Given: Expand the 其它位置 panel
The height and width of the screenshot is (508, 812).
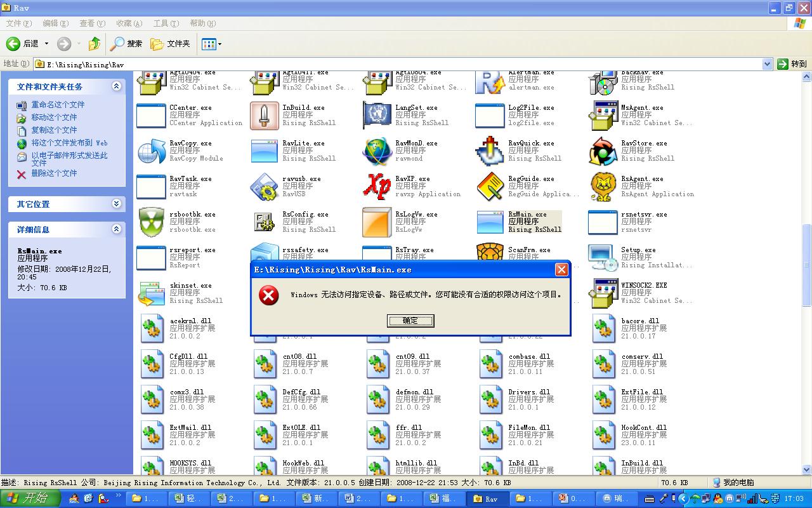Looking at the screenshot, I should coord(117,204).
